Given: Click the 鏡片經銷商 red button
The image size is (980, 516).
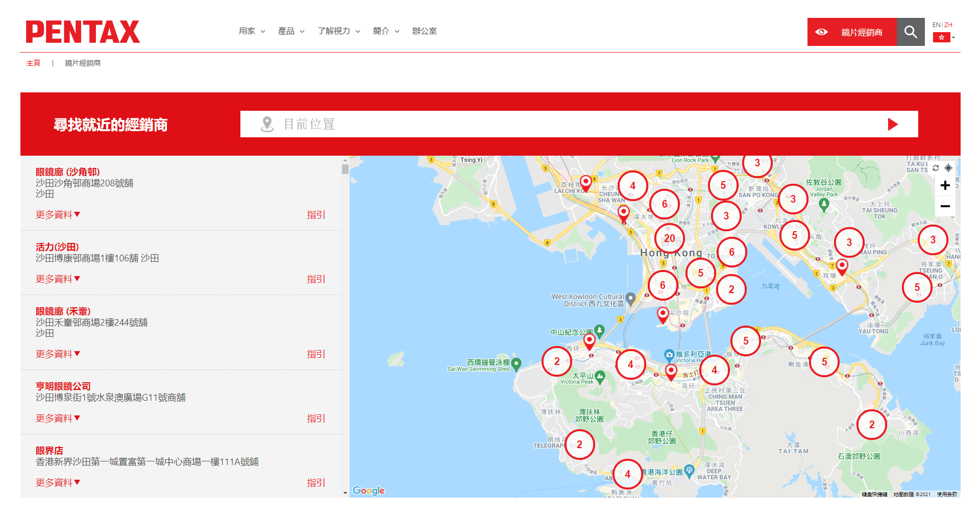Looking at the screenshot, I should click(x=851, y=32).
